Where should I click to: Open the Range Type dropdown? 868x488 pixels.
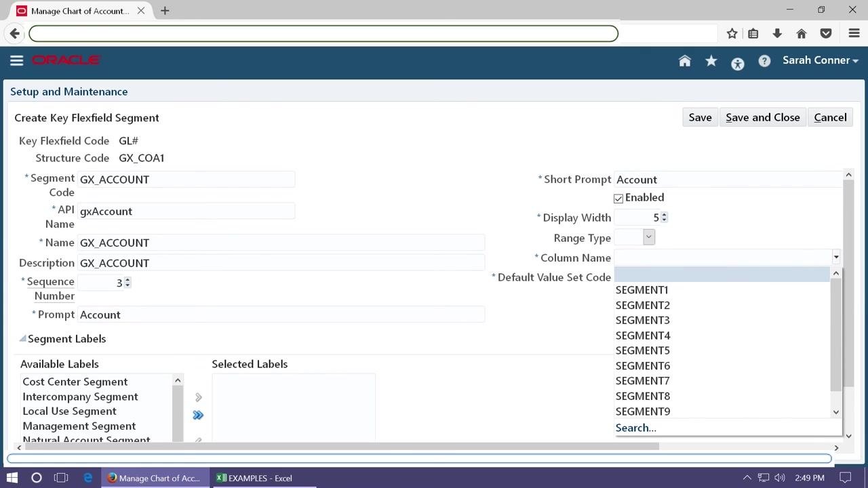tap(649, 237)
